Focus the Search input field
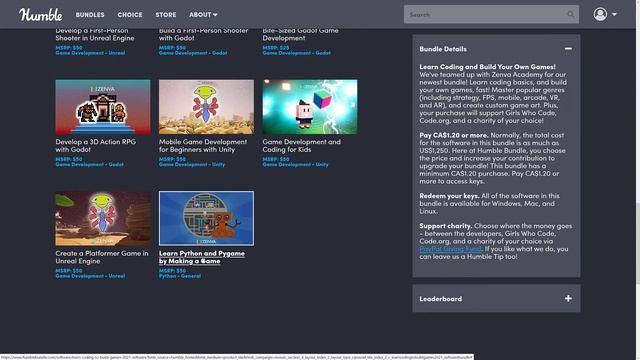The height and width of the screenshot is (360, 640). click(491, 14)
